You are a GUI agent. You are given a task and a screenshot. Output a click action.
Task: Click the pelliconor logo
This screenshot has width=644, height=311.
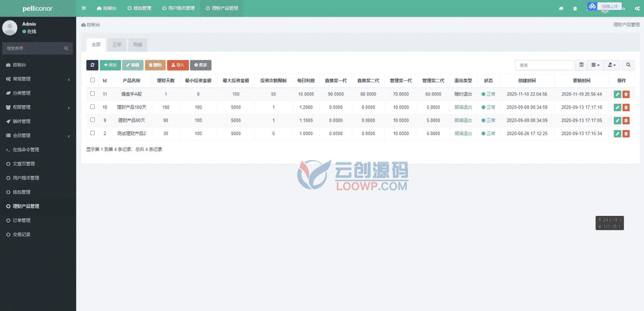pos(38,8)
